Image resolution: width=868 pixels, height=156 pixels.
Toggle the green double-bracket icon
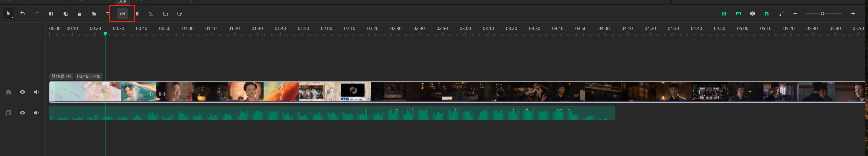(x=724, y=14)
